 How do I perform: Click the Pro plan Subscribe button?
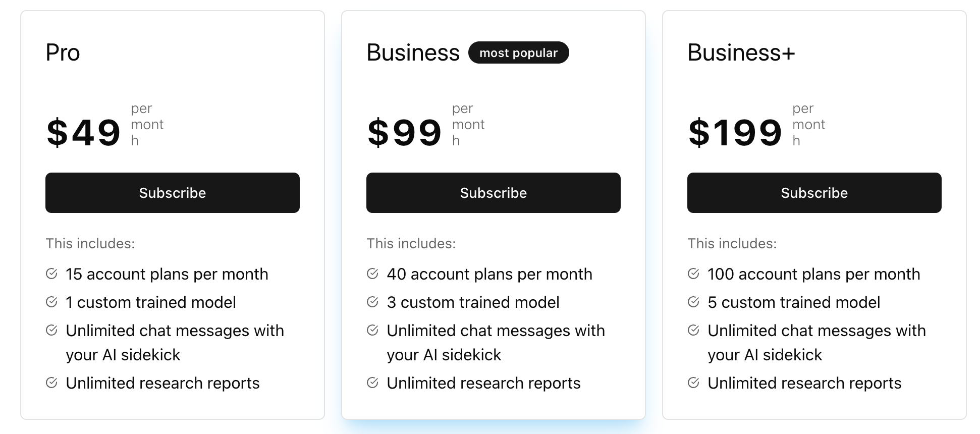pos(172,193)
